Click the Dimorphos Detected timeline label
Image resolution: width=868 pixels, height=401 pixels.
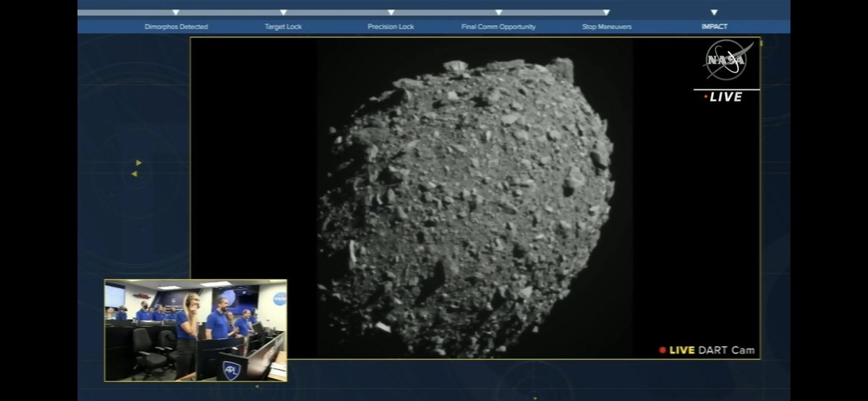click(176, 27)
